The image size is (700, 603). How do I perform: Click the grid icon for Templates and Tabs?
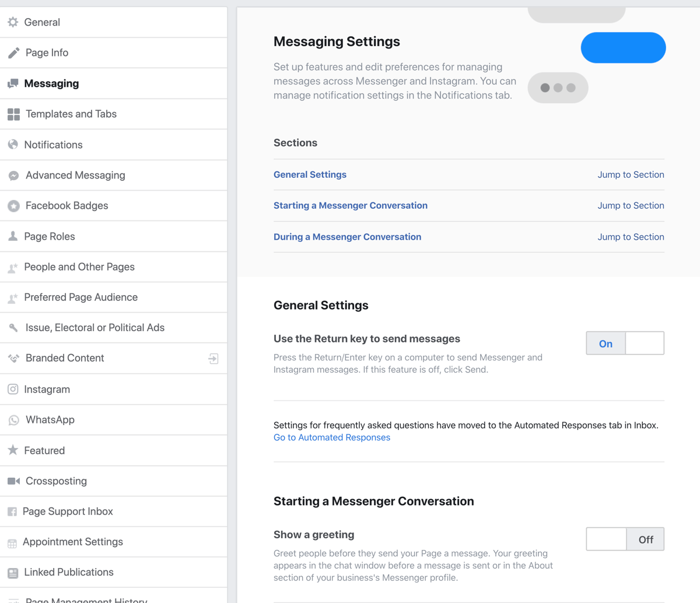click(13, 114)
